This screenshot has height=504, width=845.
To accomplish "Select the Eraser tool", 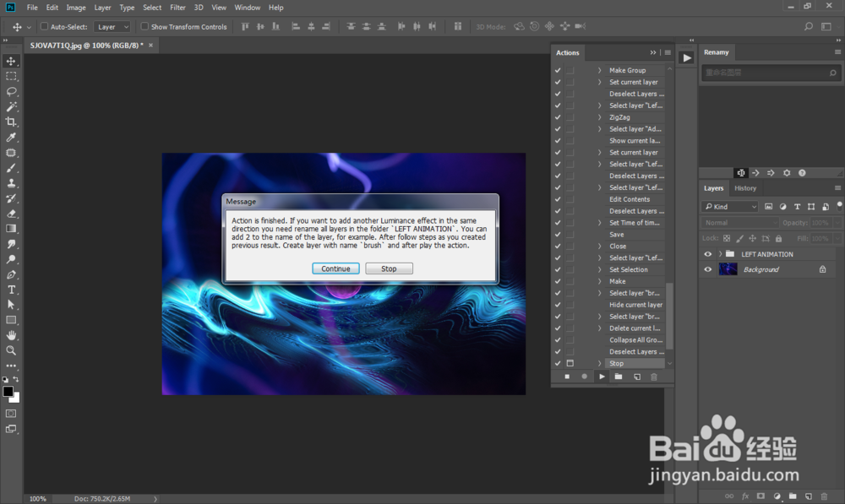I will click(x=11, y=214).
